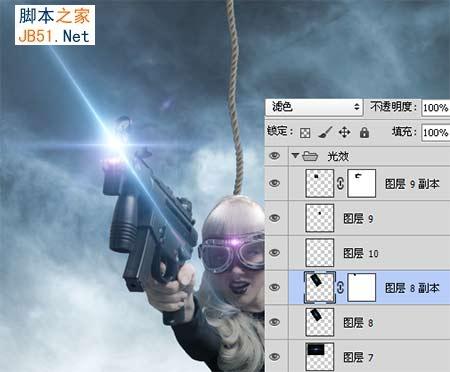Toggle lock position move icon
The width and height of the screenshot is (450, 372).
[x=344, y=132]
